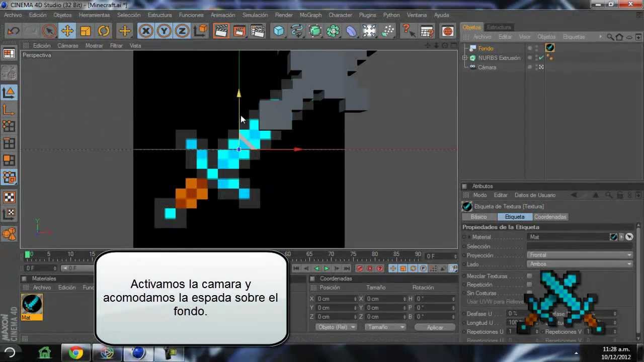Toggle visibility dots for Fondo
644x362 pixels.
[536, 48]
